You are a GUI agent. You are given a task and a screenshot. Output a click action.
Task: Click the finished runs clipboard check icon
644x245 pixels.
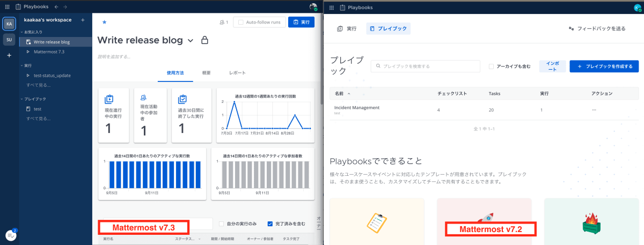182,99
